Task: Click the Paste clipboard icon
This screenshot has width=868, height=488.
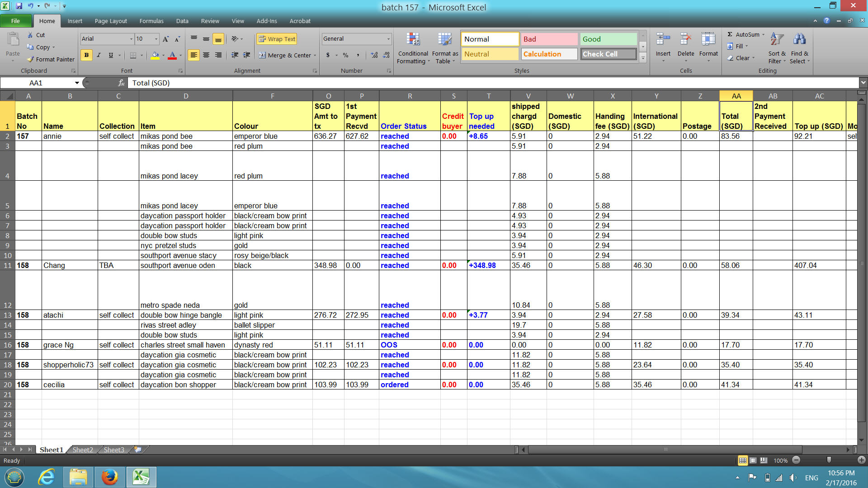Action: pyautogui.click(x=13, y=40)
